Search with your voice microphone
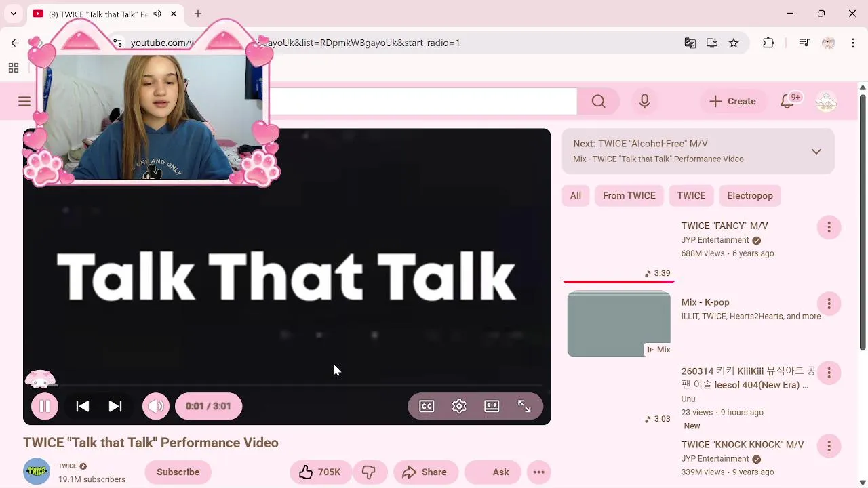 coord(644,101)
